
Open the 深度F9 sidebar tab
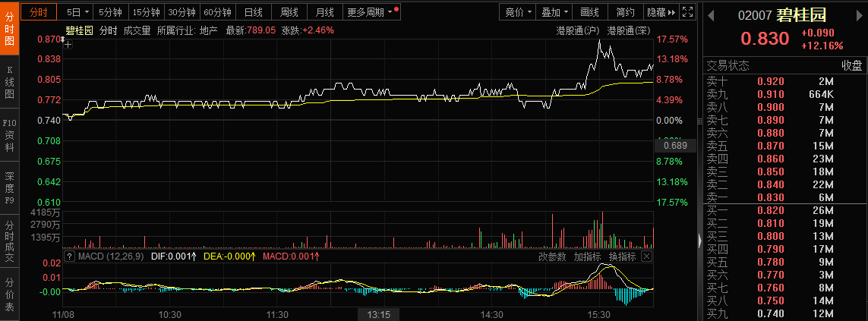(x=9, y=188)
